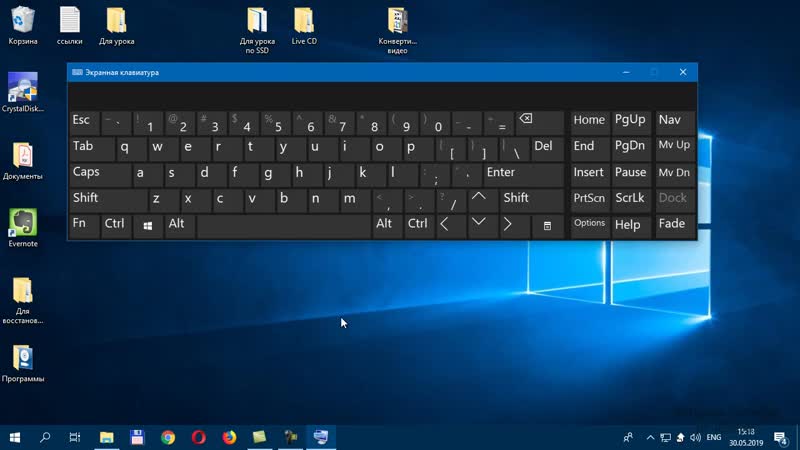Click the Mv Up key
This screenshot has width=800, height=450.
click(675, 148)
